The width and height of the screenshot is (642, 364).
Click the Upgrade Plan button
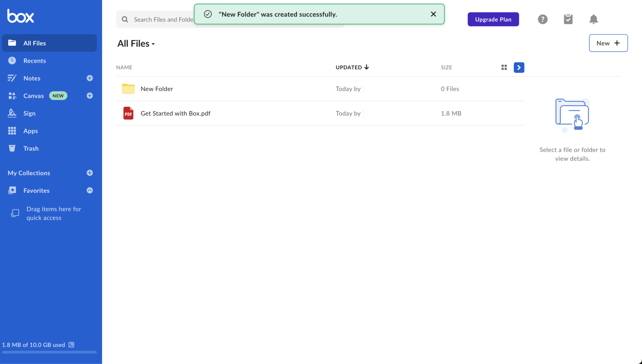[x=493, y=19]
